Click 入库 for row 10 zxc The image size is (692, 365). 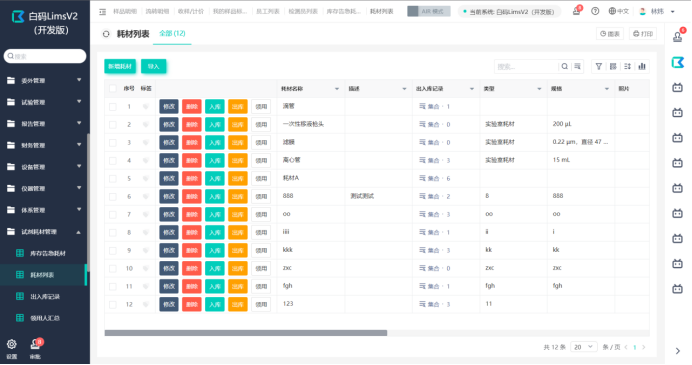tap(214, 268)
